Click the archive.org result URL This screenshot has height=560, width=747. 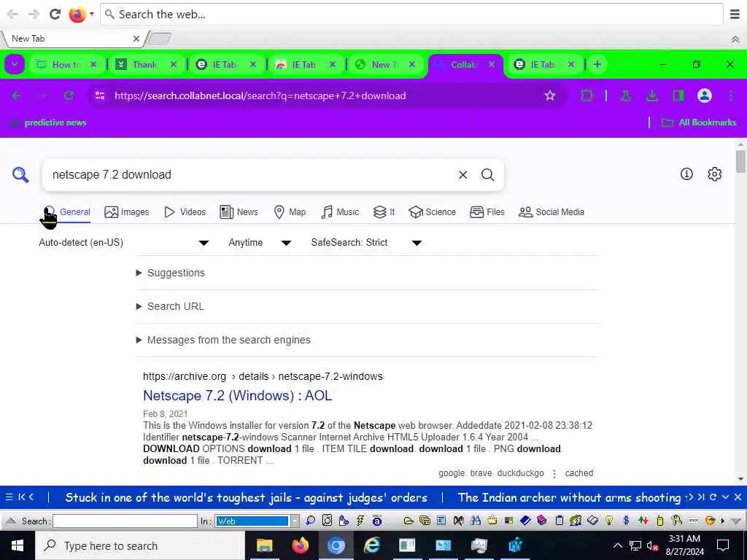(263, 376)
